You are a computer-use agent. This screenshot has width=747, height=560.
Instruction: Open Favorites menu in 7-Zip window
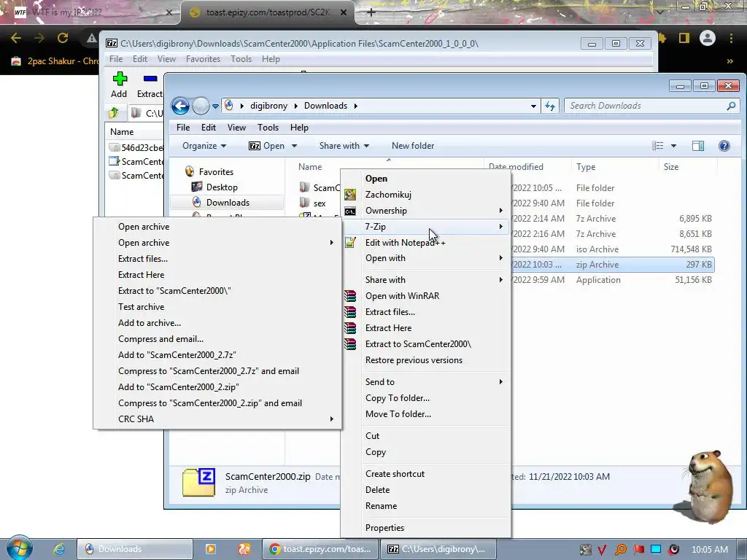coord(203,59)
